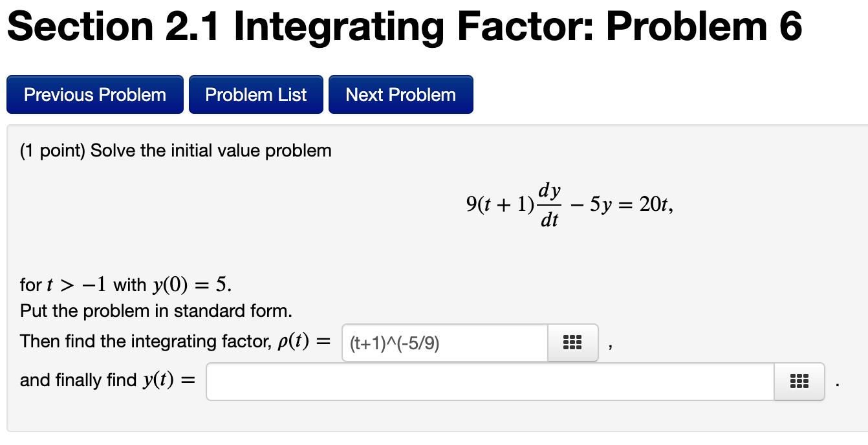Return to Problem List page

[255, 94]
